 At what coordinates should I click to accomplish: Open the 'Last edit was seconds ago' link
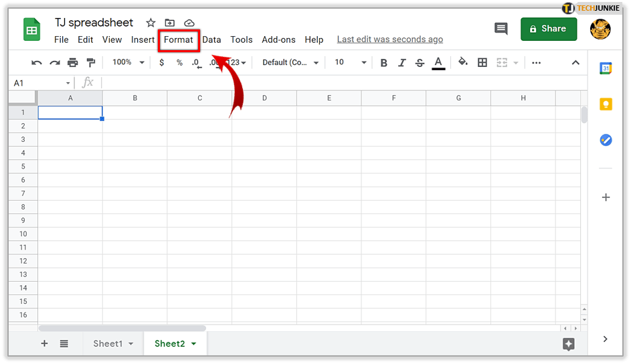389,39
